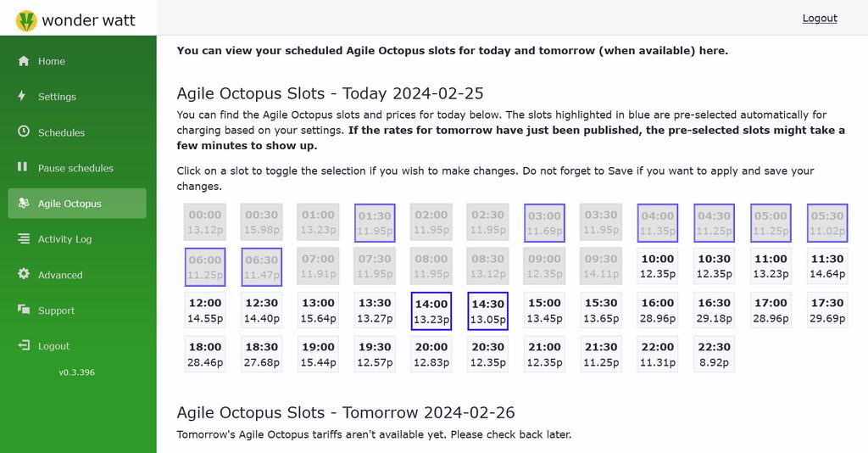Screen dimensions: 868x453
Task: Click the top-right Logout link
Action: tap(820, 18)
